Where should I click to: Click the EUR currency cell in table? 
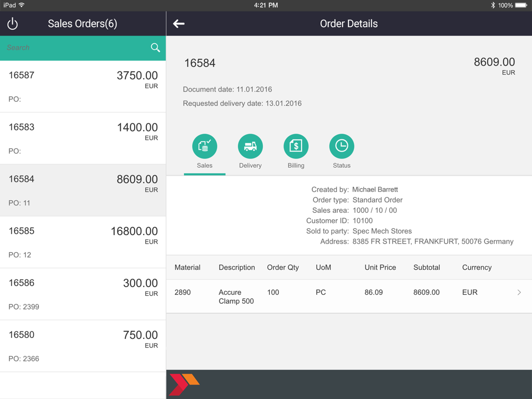click(470, 293)
